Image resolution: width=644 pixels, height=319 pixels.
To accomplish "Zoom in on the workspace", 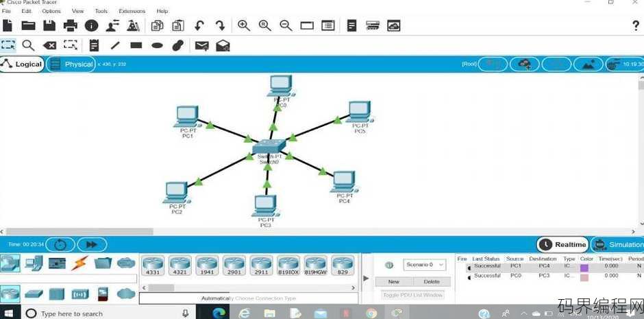I will tap(244, 25).
